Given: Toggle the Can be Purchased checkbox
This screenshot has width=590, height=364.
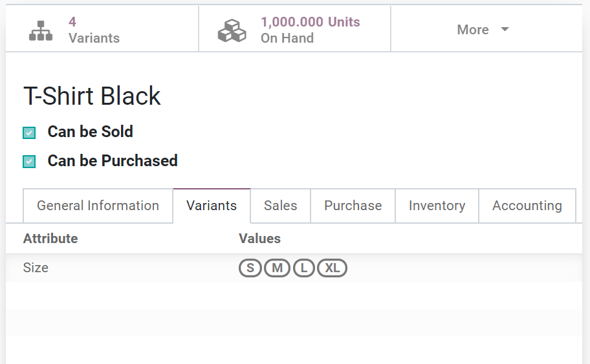Looking at the screenshot, I should click(x=29, y=162).
